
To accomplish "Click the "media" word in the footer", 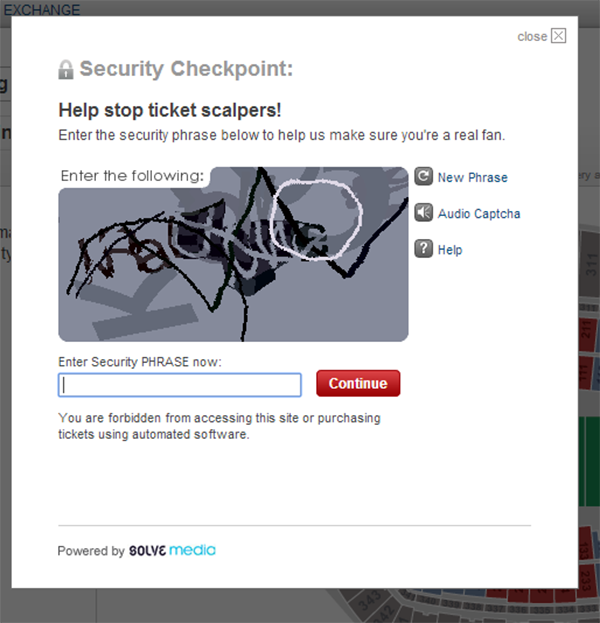I will click(x=192, y=550).
